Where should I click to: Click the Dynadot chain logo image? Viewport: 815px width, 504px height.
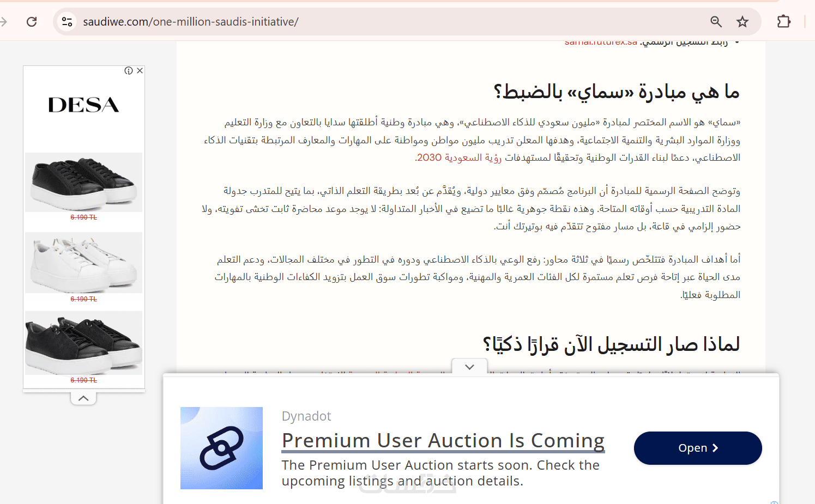(x=221, y=448)
